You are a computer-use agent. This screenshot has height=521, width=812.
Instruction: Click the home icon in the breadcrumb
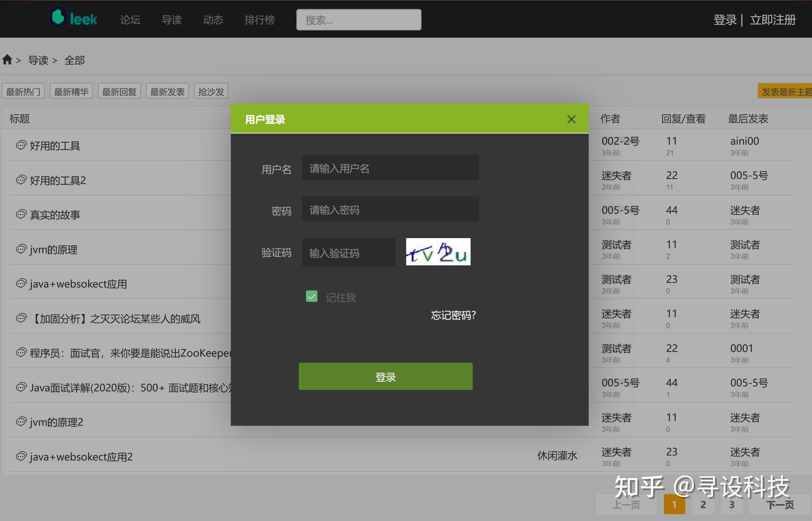tap(8, 60)
